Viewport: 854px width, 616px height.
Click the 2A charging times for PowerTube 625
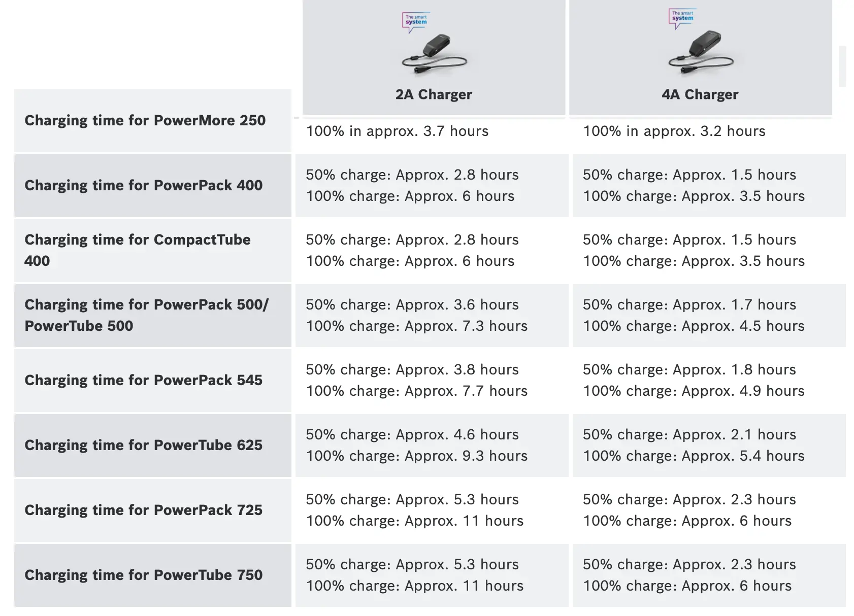point(416,445)
